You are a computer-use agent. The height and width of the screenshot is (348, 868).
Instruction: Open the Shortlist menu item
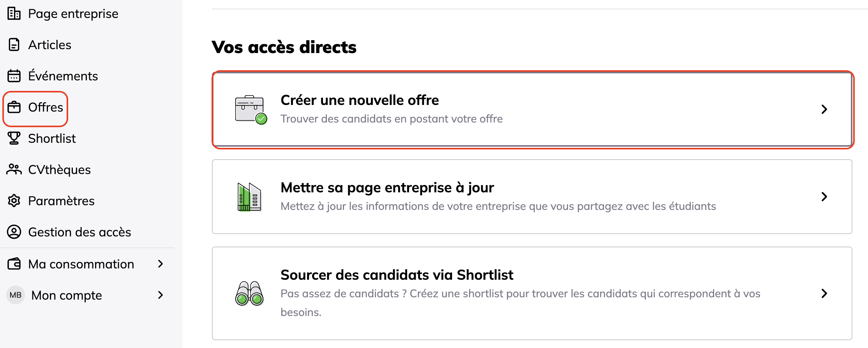52,138
